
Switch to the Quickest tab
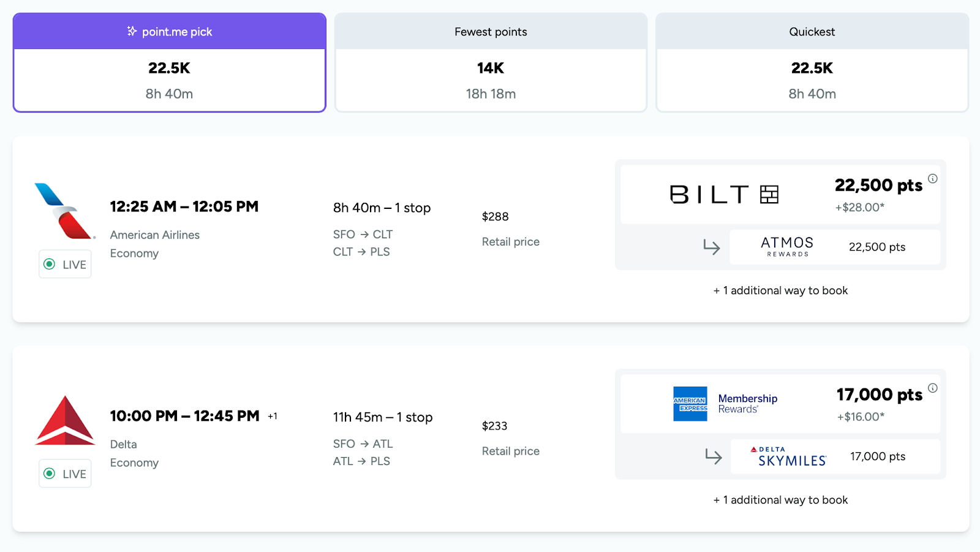click(812, 31)
